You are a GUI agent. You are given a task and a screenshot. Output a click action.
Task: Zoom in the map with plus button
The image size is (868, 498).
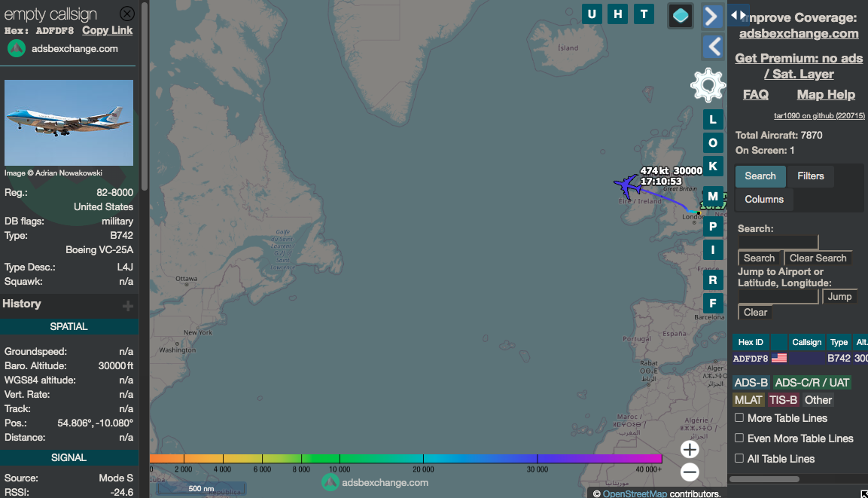click(689, 449)
